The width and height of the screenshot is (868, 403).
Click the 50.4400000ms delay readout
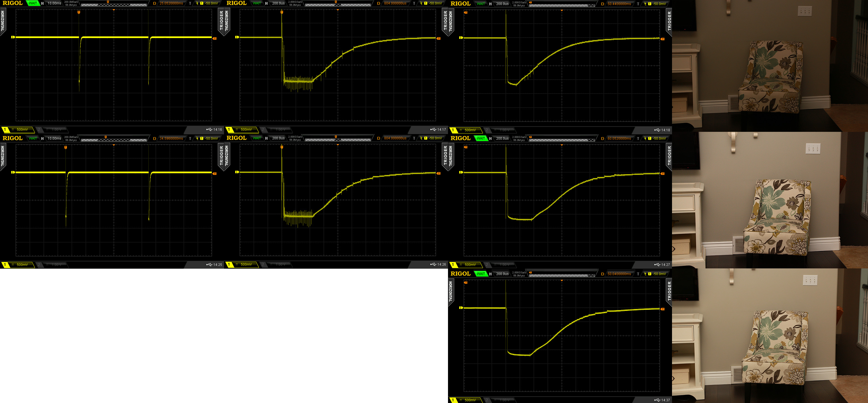(x=619, y=4)
